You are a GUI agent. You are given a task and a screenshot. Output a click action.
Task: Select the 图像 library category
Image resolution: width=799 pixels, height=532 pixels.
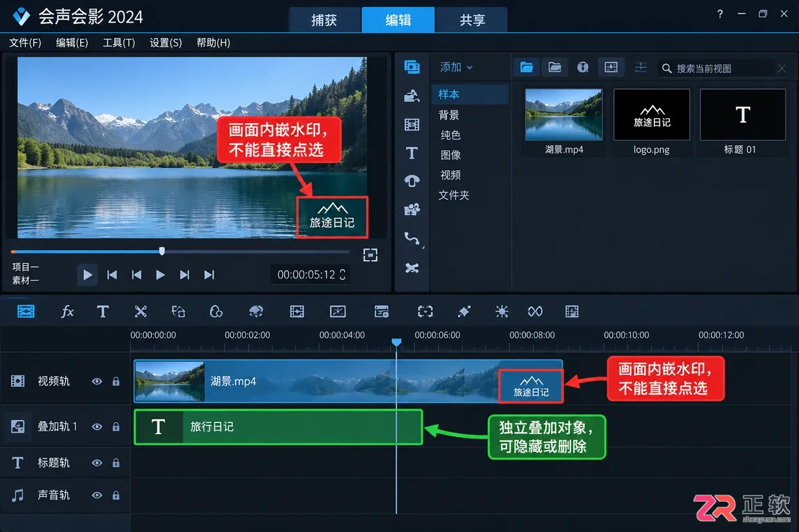click(x=450, y=155)
